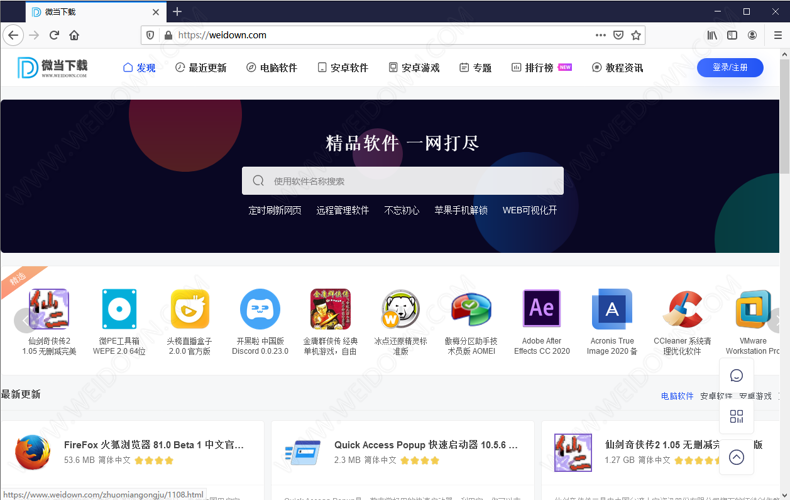790x500 pixels.
Task: Show previous carousel items with left arrow
Action: [22, 320]
